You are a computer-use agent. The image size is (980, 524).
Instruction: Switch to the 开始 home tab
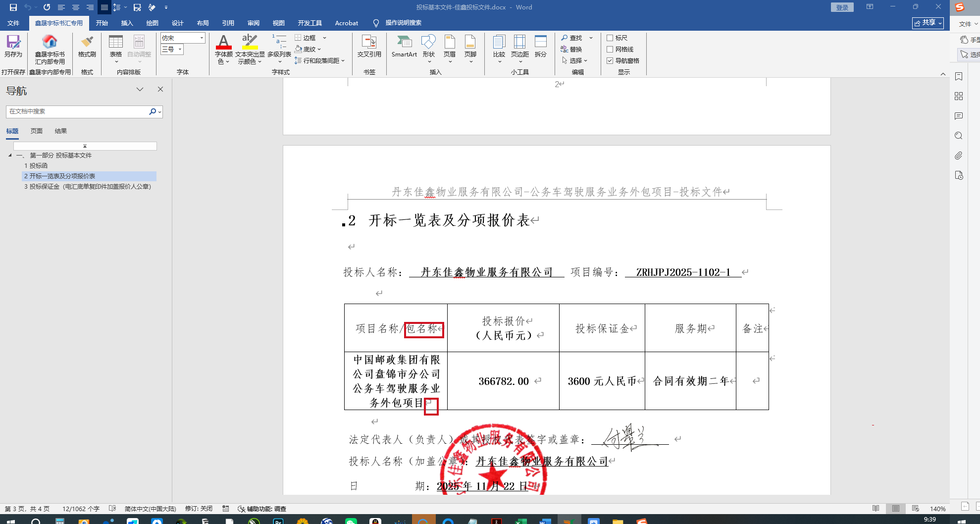point(102,23)
